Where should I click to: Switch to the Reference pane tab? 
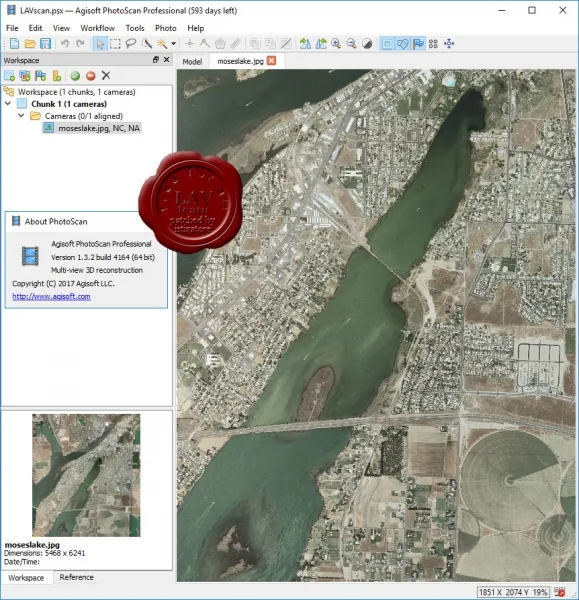point(77,577)
